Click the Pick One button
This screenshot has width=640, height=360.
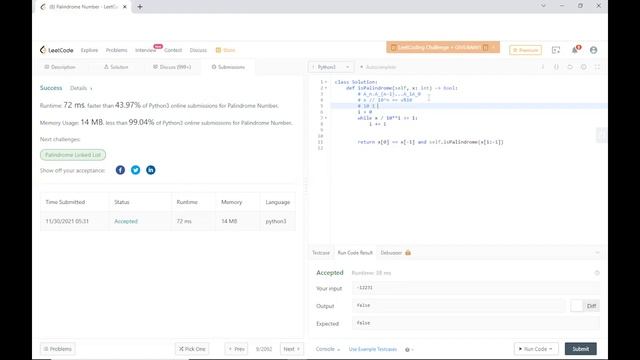click(192, 349)
